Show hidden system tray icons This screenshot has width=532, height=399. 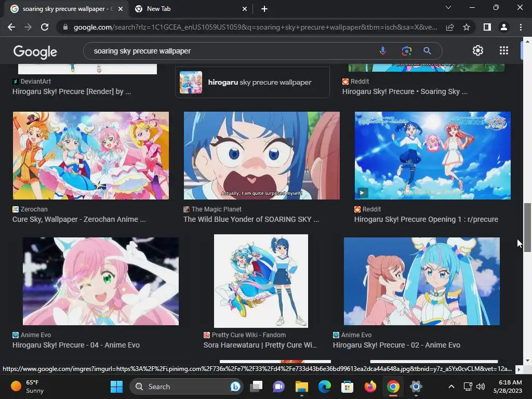(451, 387)
